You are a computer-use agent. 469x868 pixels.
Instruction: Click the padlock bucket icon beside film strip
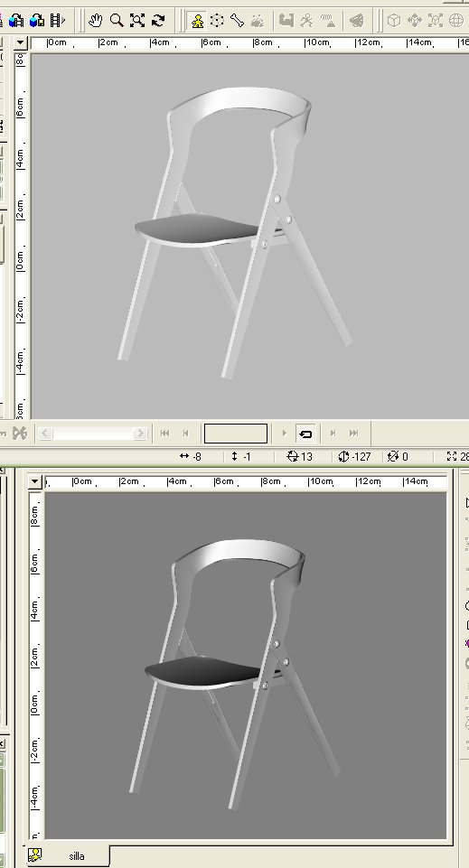(37, 21)
